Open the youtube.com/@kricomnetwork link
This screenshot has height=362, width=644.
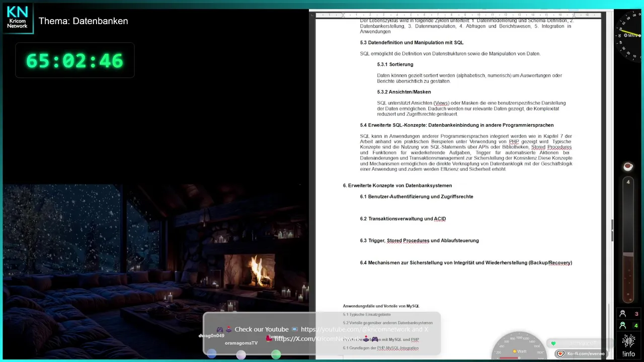(x=356, y=329)
